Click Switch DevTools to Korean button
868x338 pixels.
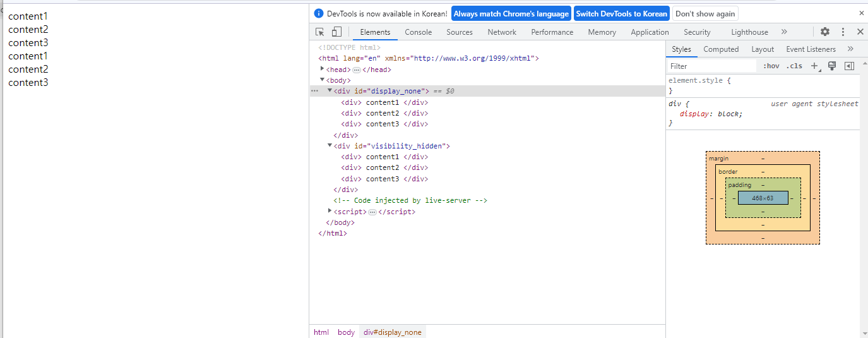[622, 14]
